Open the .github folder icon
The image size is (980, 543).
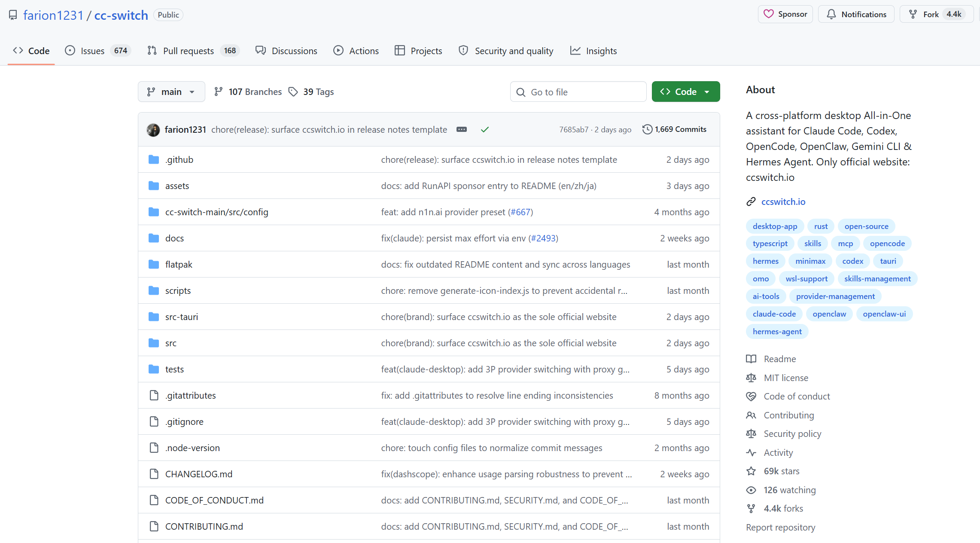[154, 160]
